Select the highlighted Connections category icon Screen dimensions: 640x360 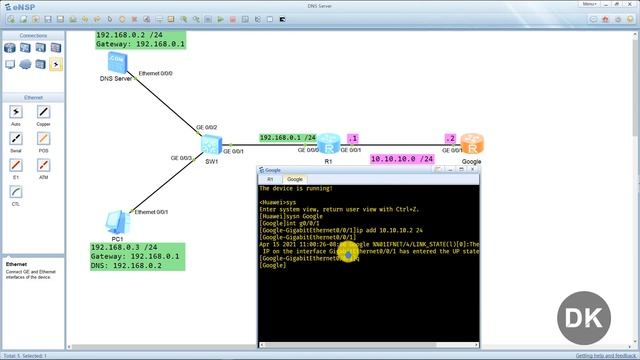pyautogui.click(x=56, y=64)
